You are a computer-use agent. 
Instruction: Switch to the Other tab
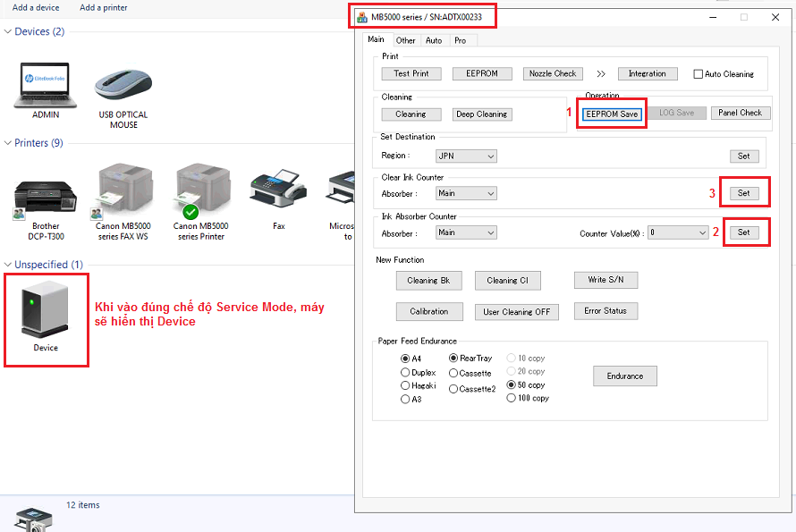coord(406,40)
